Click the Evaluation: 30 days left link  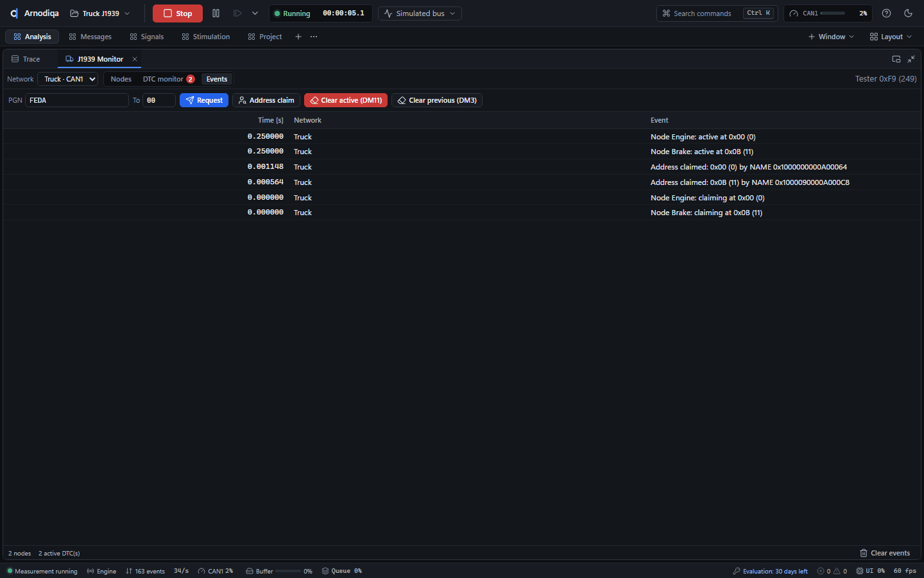point(770,571)
